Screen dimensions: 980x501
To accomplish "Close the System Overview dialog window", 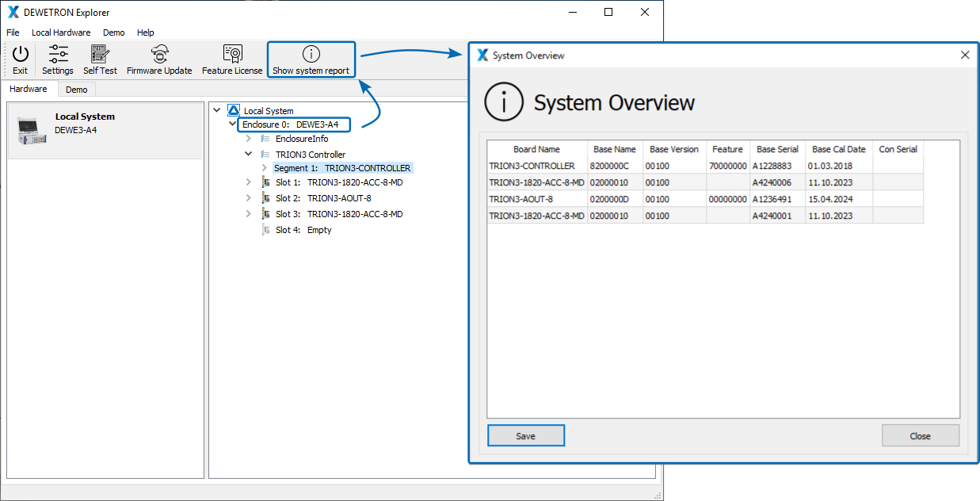I will [965, 55].
